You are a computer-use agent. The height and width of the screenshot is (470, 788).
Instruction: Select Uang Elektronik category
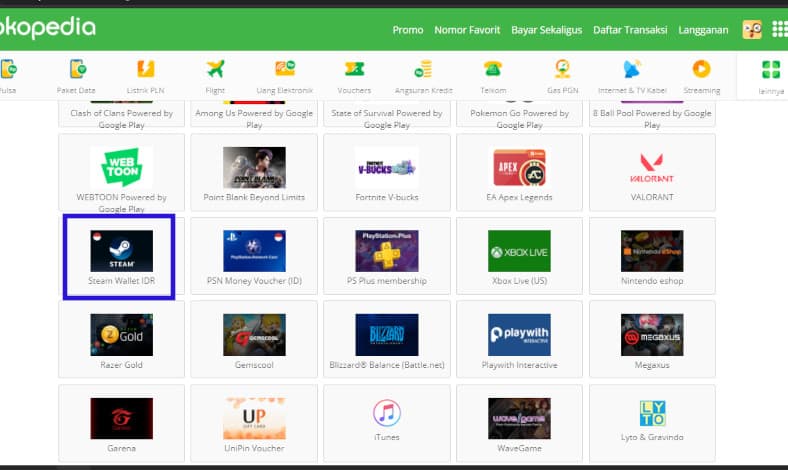[x=284, y=76]
